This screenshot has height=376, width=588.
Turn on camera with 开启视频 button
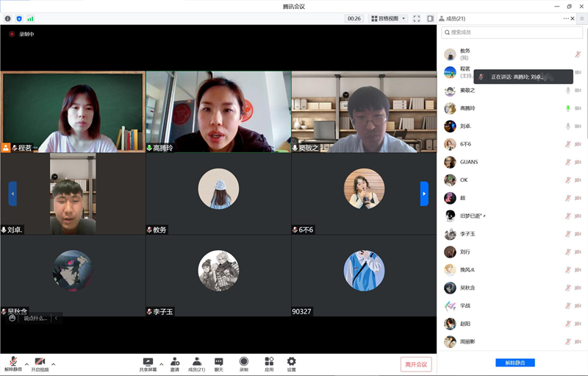pyautogui.click(x=40, y=361)
